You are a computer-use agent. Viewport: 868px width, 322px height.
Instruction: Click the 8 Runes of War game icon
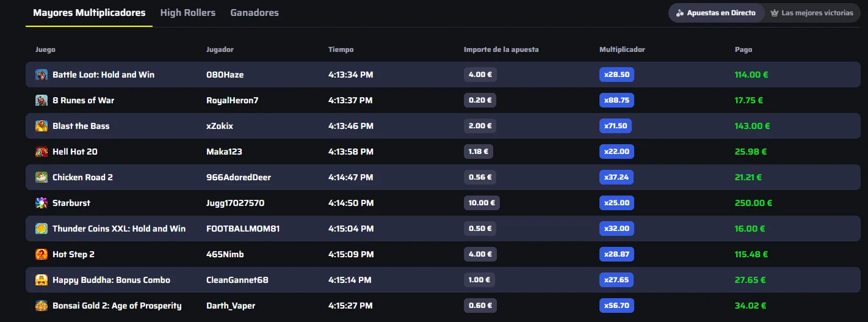point(42,100)
